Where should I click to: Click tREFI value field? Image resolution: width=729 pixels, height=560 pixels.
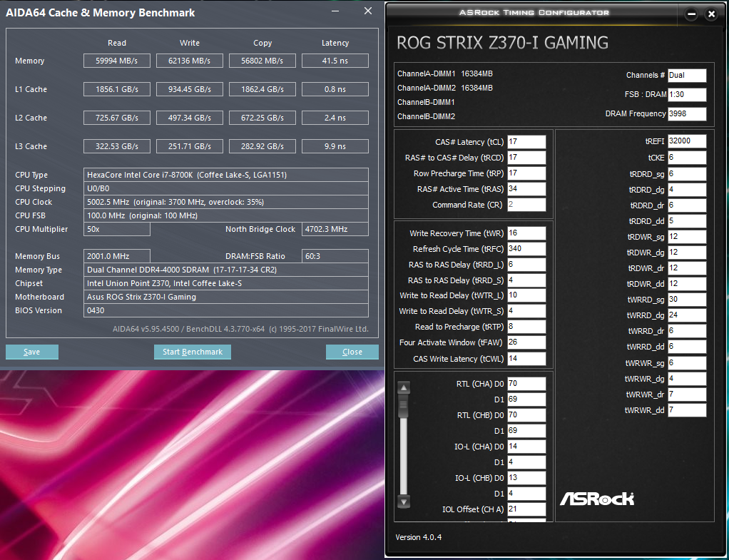[687, 141]
